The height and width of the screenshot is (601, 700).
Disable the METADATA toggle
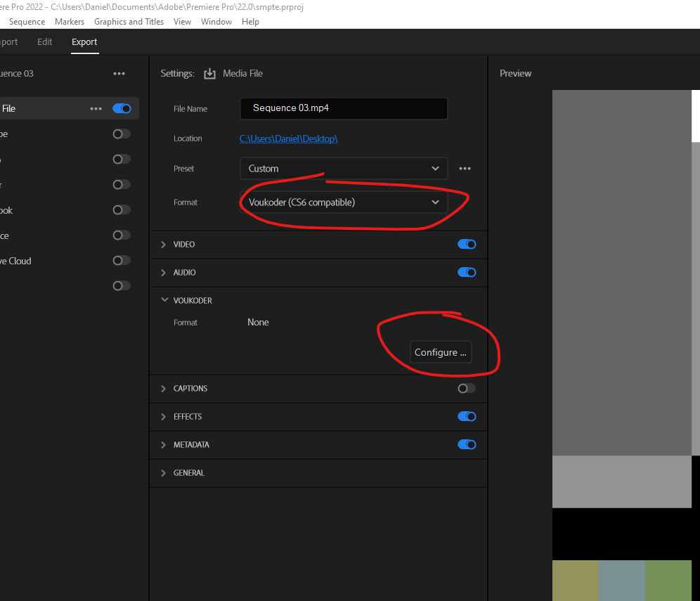[467, 445]
